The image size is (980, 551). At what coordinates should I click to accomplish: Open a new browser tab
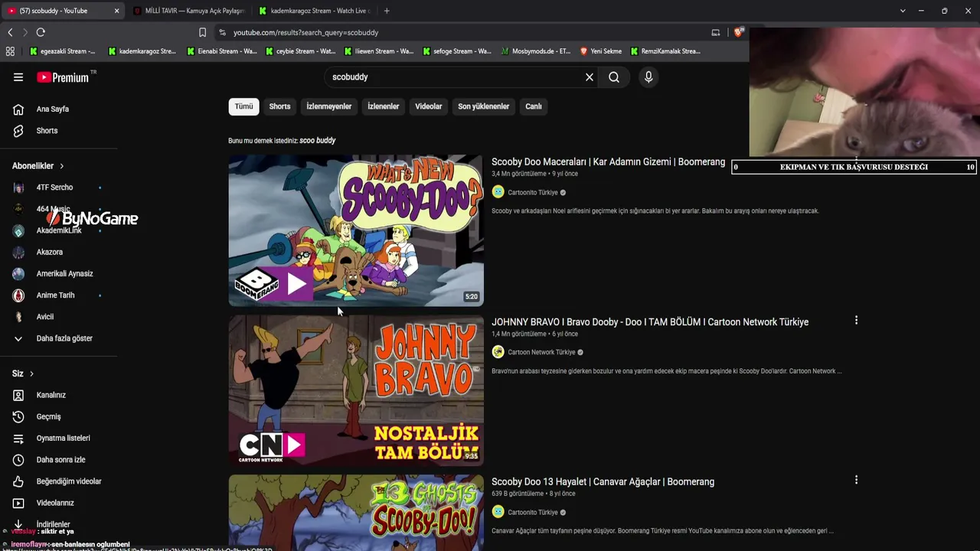pyautogui.click(x=387, y=11)
